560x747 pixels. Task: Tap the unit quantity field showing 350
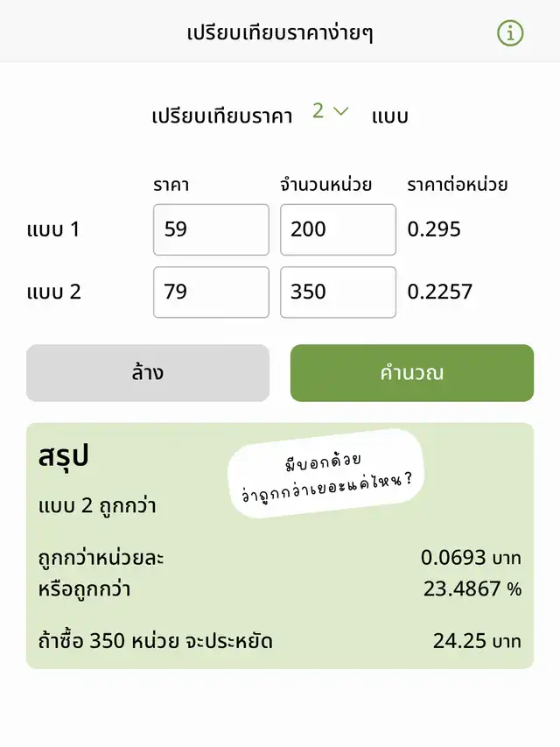coord(338,292)
